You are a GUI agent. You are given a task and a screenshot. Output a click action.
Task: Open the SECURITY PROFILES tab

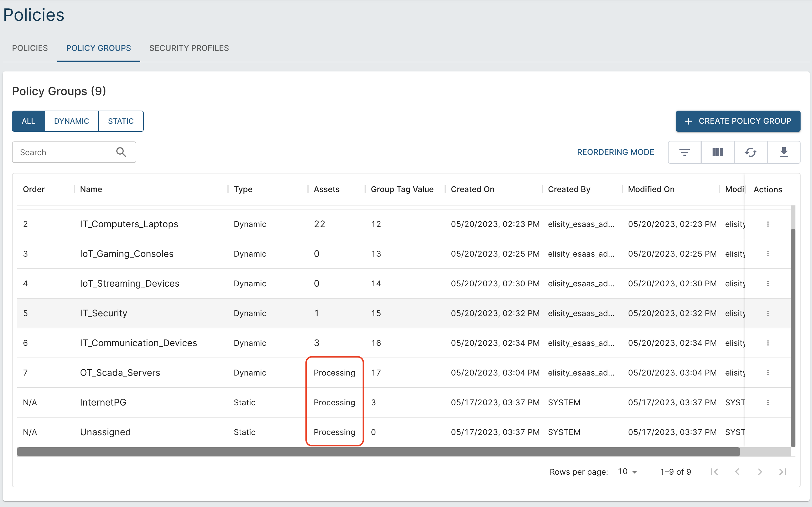(189, 48)
